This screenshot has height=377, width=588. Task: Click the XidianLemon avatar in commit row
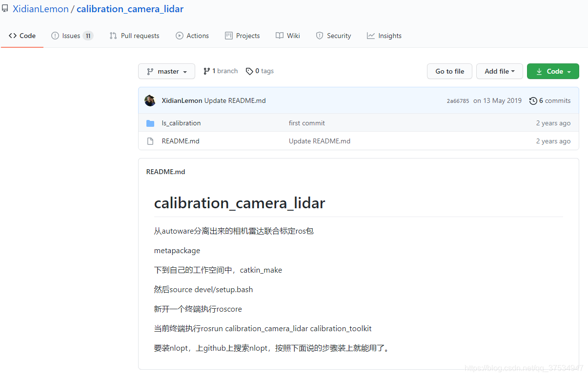(x=150, y=100)
